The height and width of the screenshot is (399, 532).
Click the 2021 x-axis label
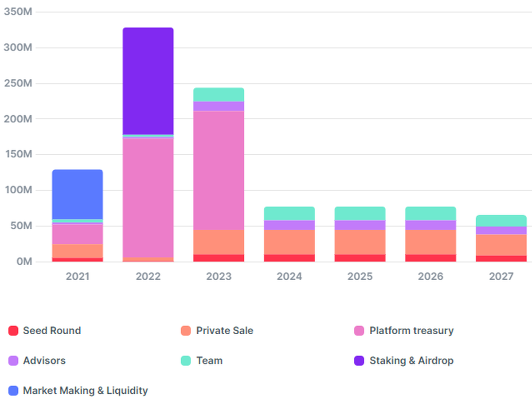pos(78,277)
